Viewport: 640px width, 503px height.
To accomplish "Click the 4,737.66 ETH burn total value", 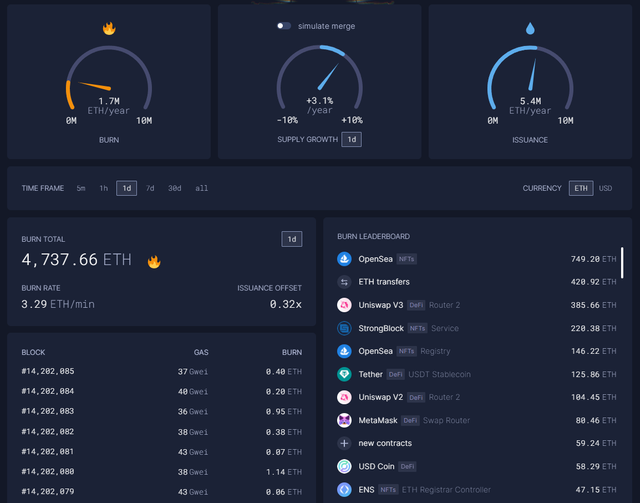I will click(77, 260).
